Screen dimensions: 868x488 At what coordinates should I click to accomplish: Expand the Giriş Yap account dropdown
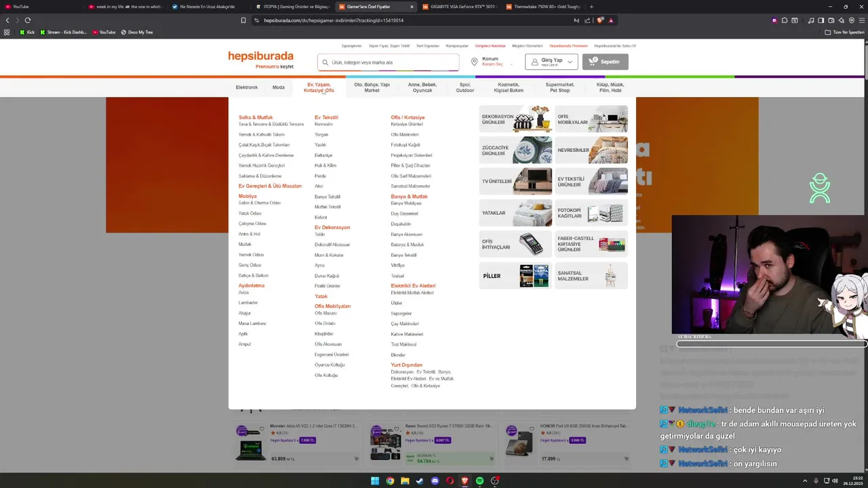click(570, 62)
